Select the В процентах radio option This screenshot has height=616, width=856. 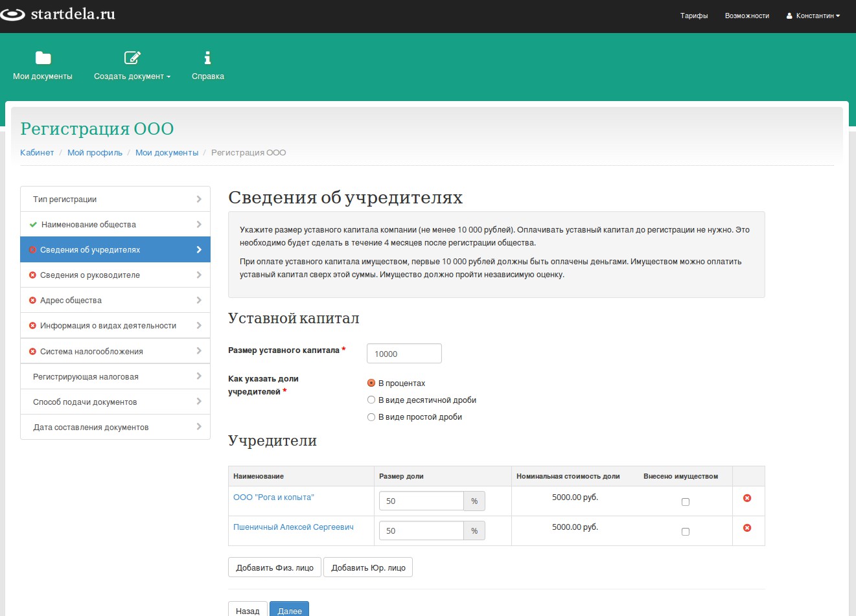coord(371,383)
